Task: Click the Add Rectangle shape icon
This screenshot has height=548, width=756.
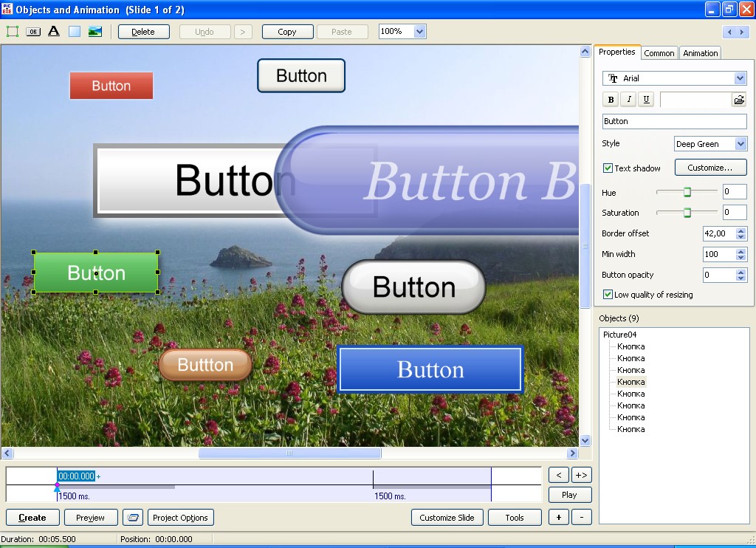Action: [x=75, y=32]
